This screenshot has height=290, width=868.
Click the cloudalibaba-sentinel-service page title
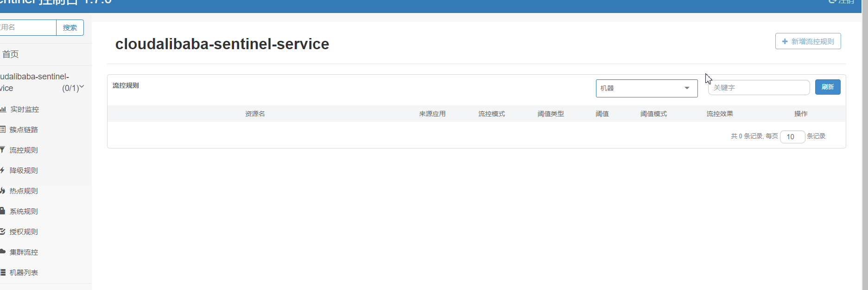pos(222,44)
